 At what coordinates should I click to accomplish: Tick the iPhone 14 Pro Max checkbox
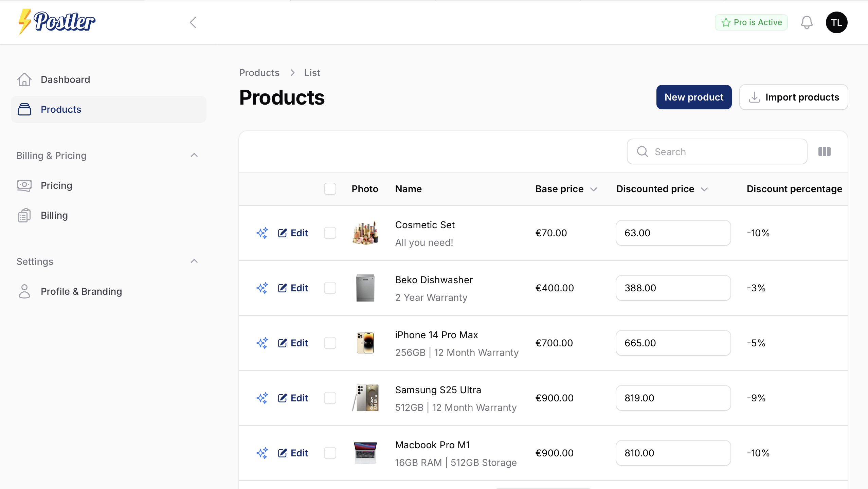coord(330,343)
